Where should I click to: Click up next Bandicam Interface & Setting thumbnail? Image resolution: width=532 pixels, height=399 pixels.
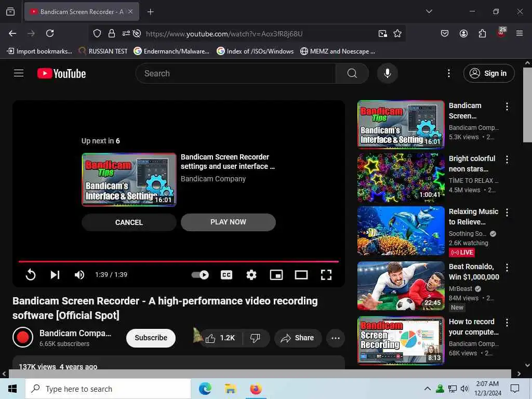129,179
